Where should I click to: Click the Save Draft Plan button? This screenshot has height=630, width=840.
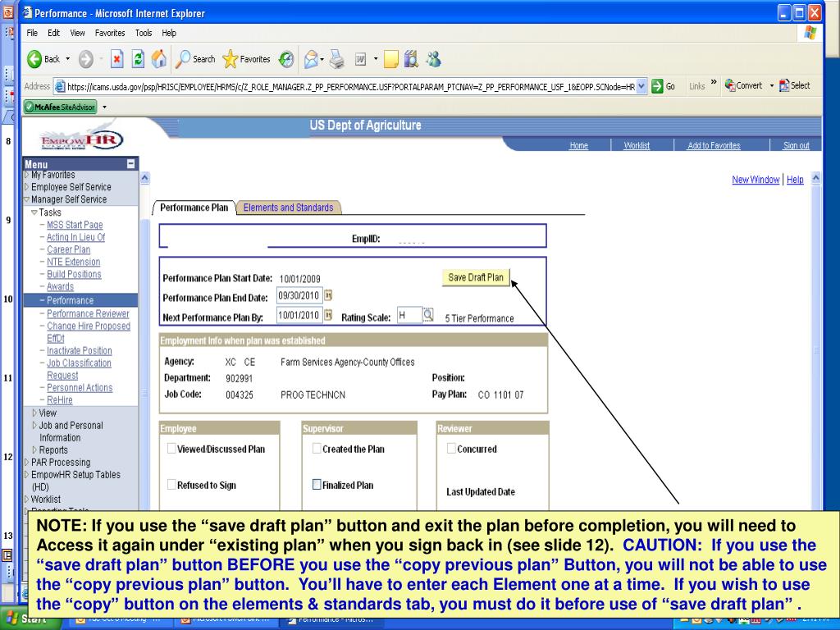[x=476, y=277]
